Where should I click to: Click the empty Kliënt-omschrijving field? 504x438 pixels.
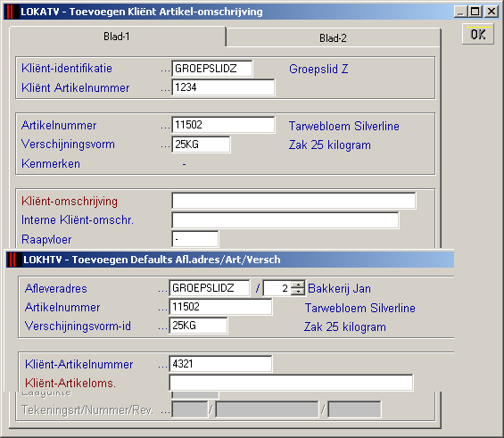pyautogui.click(x=293, y=201)
